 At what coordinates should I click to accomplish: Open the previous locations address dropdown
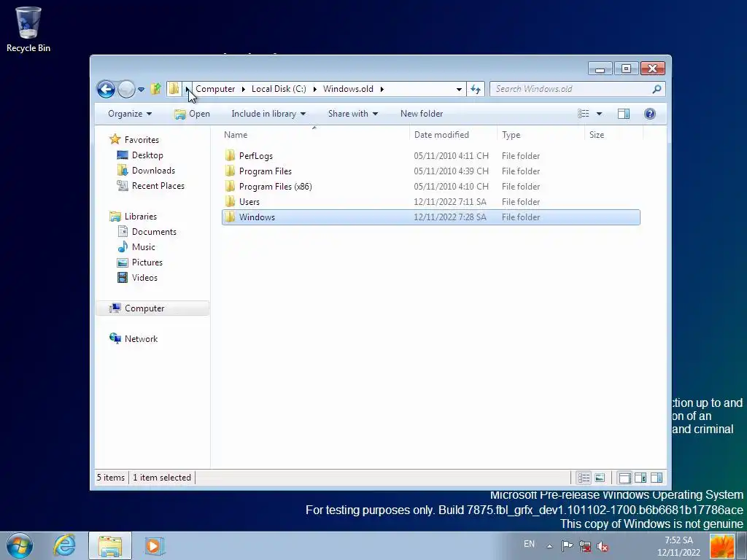coord(459,89)
